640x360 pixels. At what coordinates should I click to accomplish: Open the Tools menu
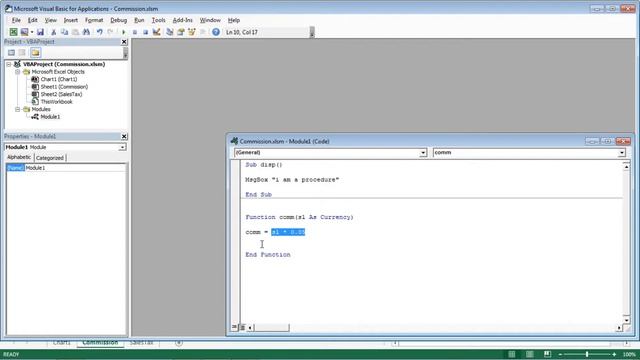(x=158, y=20)
